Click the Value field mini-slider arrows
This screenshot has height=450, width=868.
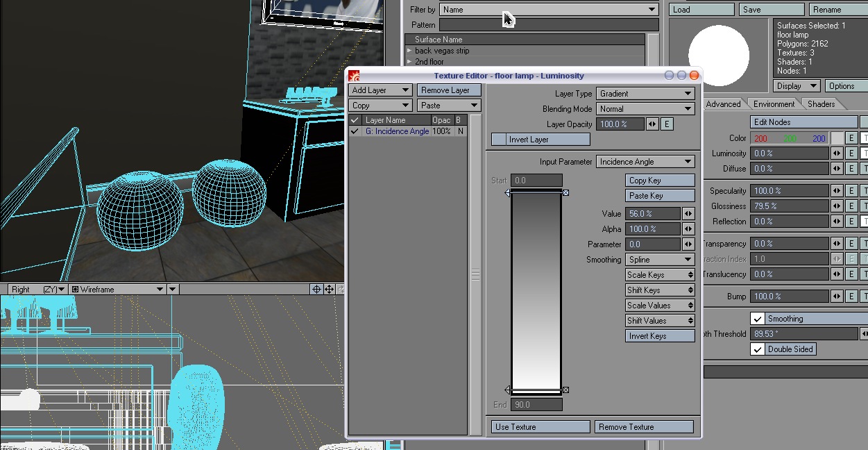tap(688, 214)
